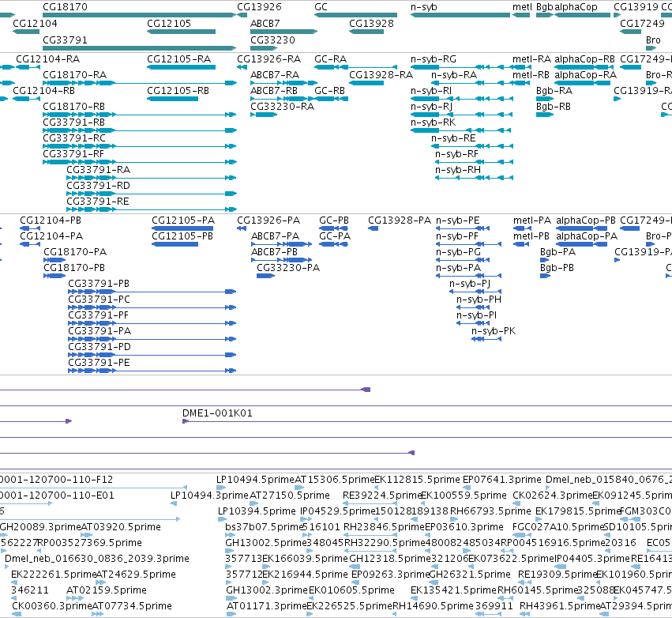Click the GH20089.3prime EST label
672x618 pixels.
[39, 527]
